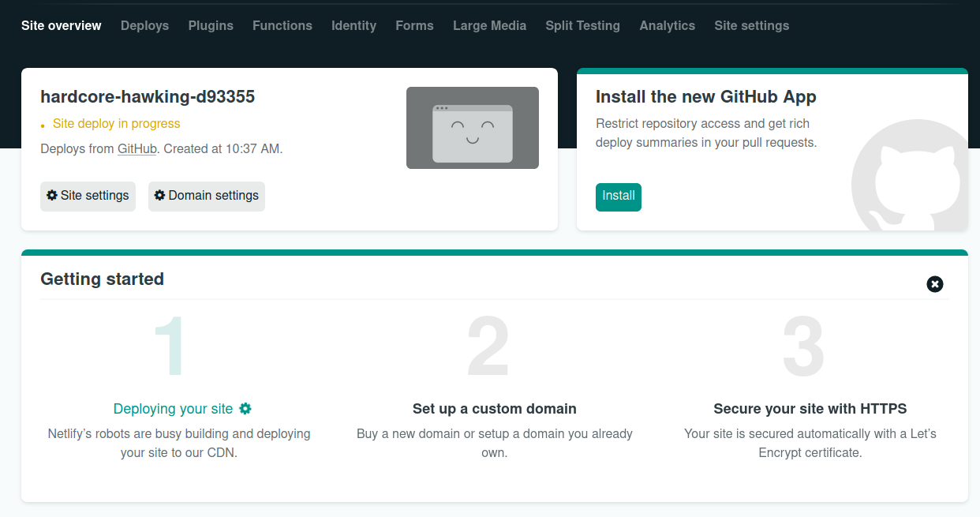This screenshot has height=517, width=980.
Task: Open Site settings in top navigation
Action: click(751, 25)
